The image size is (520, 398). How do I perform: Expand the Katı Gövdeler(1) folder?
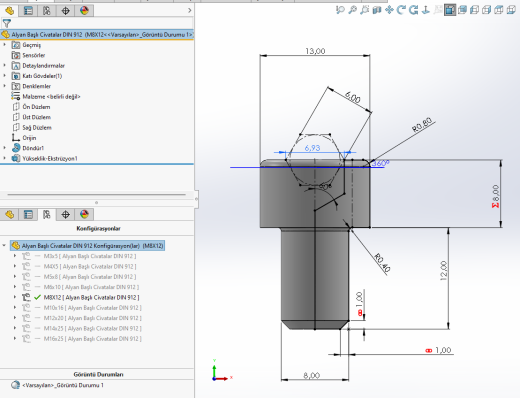pos(4,76)
